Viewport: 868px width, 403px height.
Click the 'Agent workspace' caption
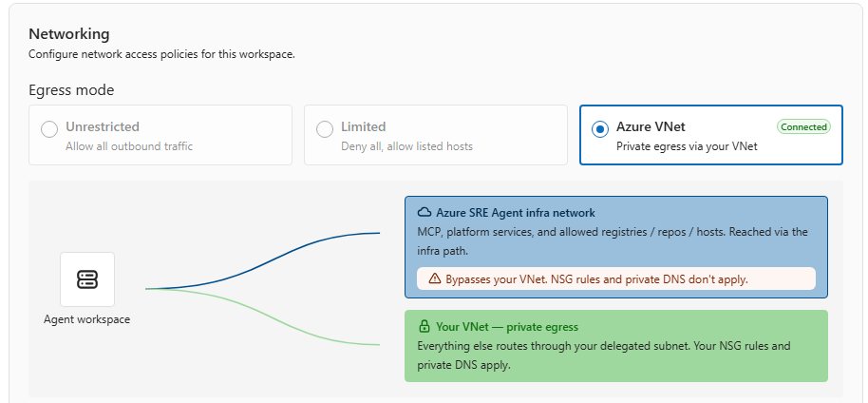coord(87,319)
